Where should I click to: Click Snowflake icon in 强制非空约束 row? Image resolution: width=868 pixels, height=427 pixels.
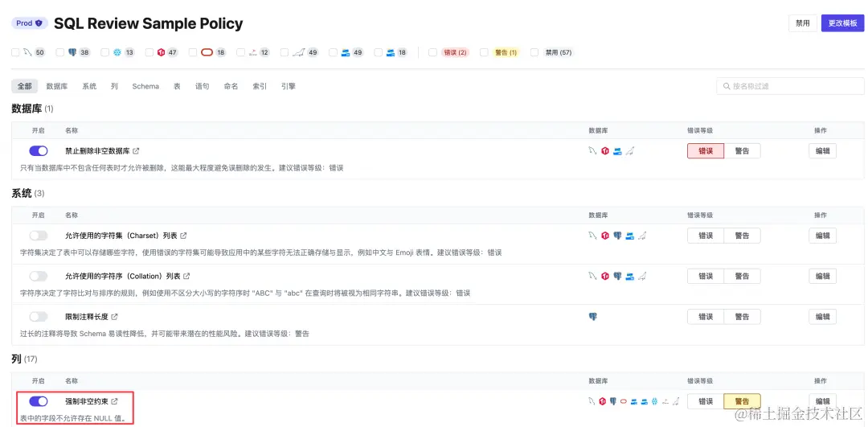point(653,401)
